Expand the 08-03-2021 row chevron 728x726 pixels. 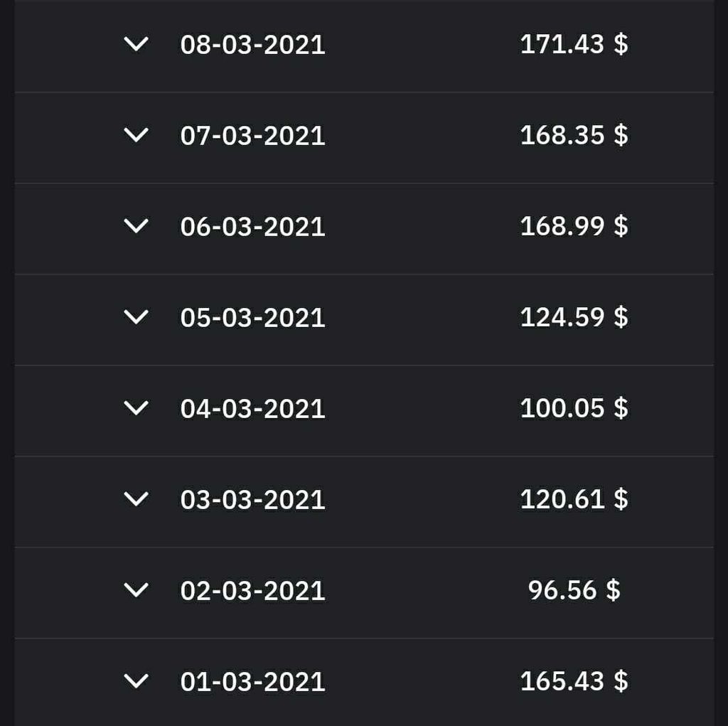(136, 45)
